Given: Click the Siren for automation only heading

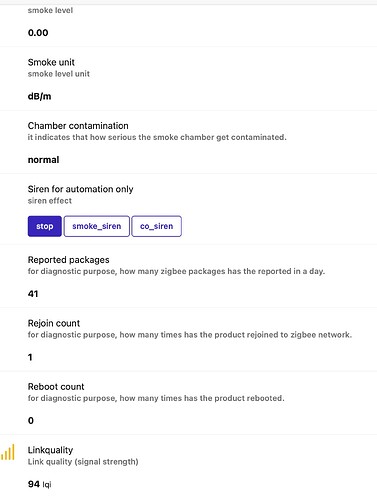Looking at the screenshot, I should click(81, 189).
